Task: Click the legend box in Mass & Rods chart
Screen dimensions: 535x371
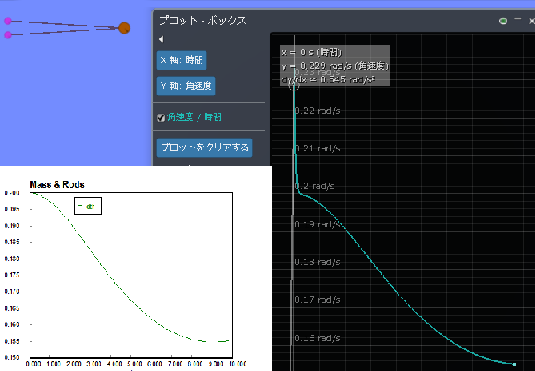Action: pyautogui.click(x=88, y=206)
